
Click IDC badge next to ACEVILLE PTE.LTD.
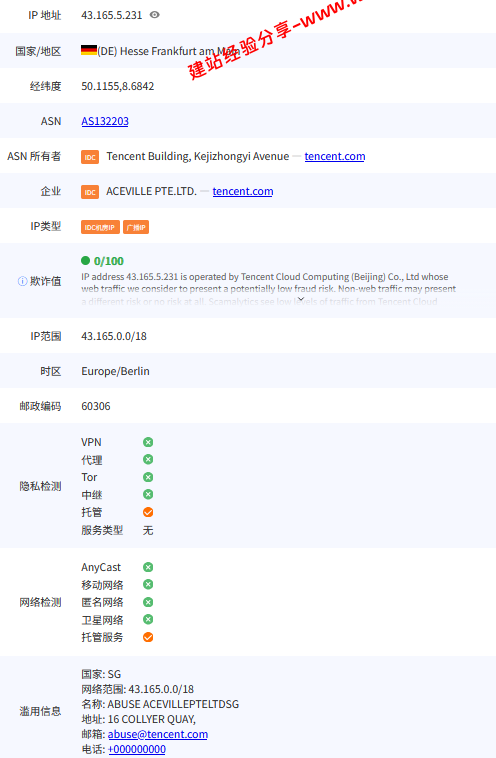(x=90, y=192)
